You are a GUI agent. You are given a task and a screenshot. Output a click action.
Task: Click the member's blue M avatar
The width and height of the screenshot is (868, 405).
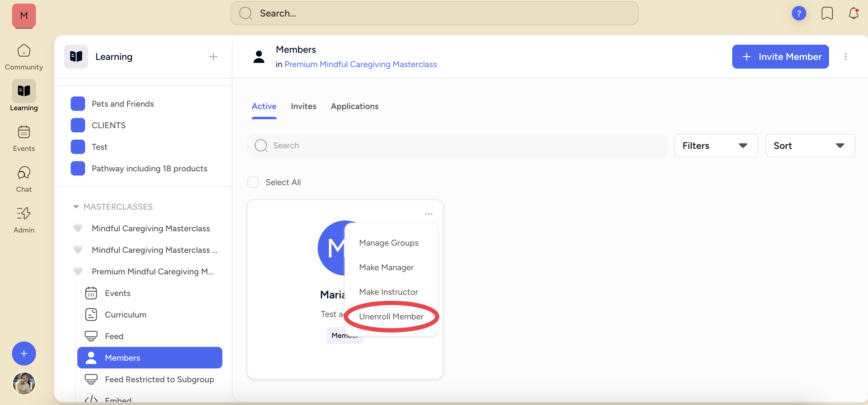point(331,248)
